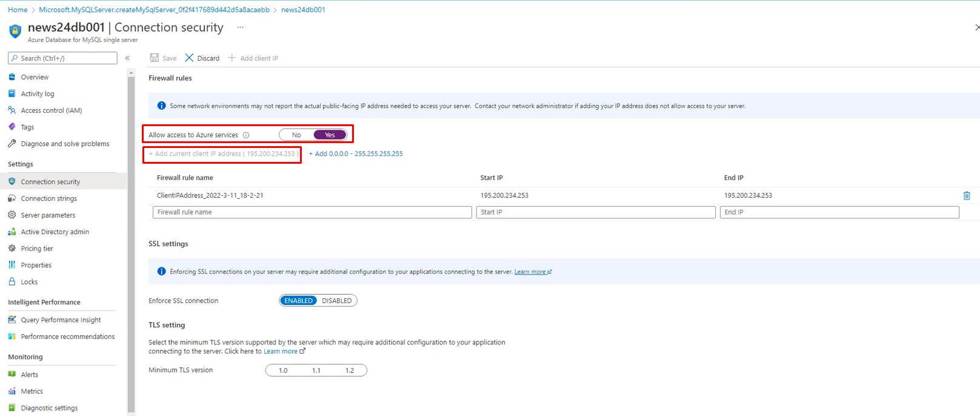Viewport: 980px width, 416px height.
Task: Open Query Performance Insight page
Action: point(61,320)
